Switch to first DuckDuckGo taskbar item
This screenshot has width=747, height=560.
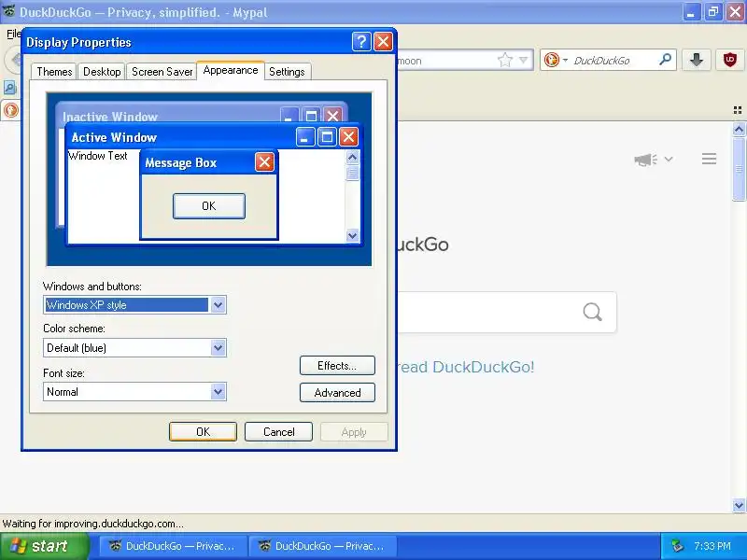click(x=174, y=546)
